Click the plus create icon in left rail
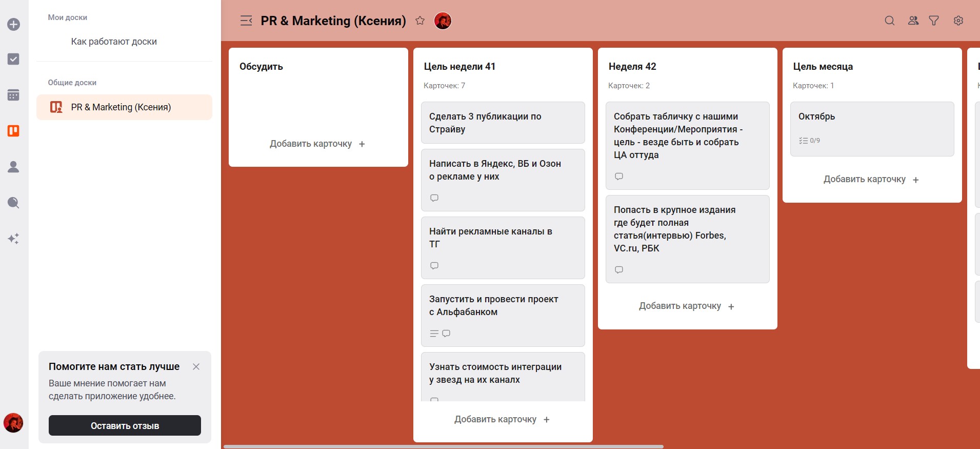Image resolution: width=980 pixels, height=449 pixels. (14, 24)
